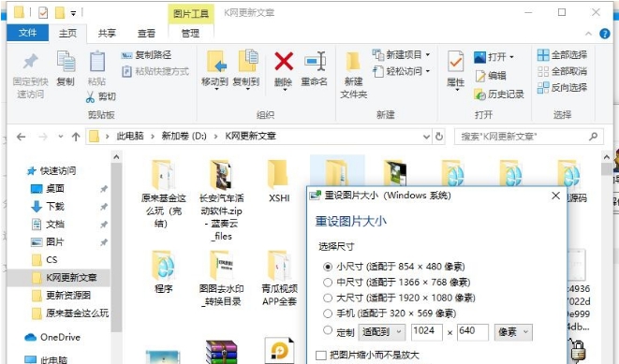Select the CS folder in sidebar
Viewport: 619px width, 364px height.
tap(52, 259)
